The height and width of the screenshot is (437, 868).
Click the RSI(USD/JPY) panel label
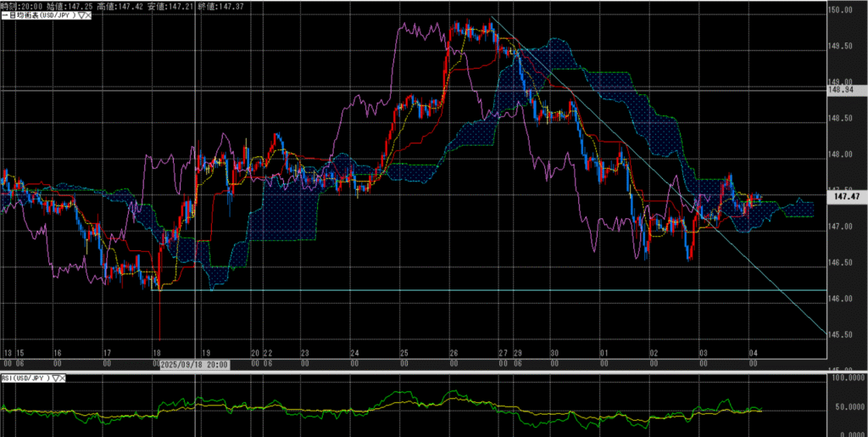coord(25,378)
